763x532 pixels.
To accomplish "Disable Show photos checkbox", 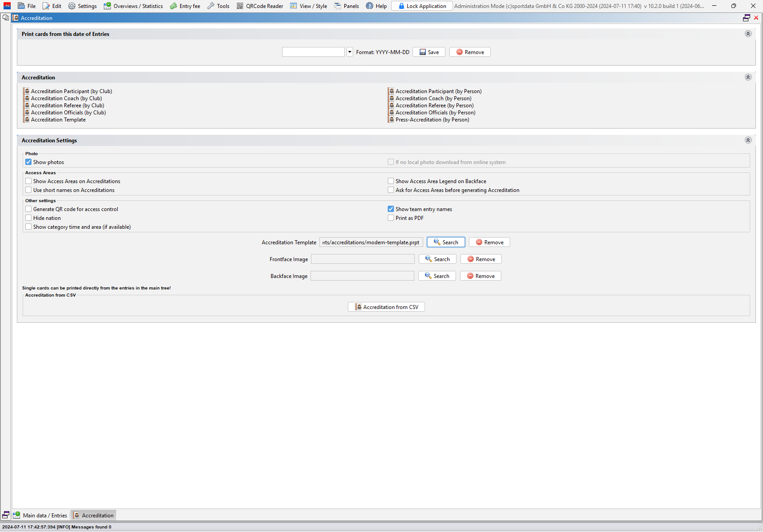I will point(28,162).
